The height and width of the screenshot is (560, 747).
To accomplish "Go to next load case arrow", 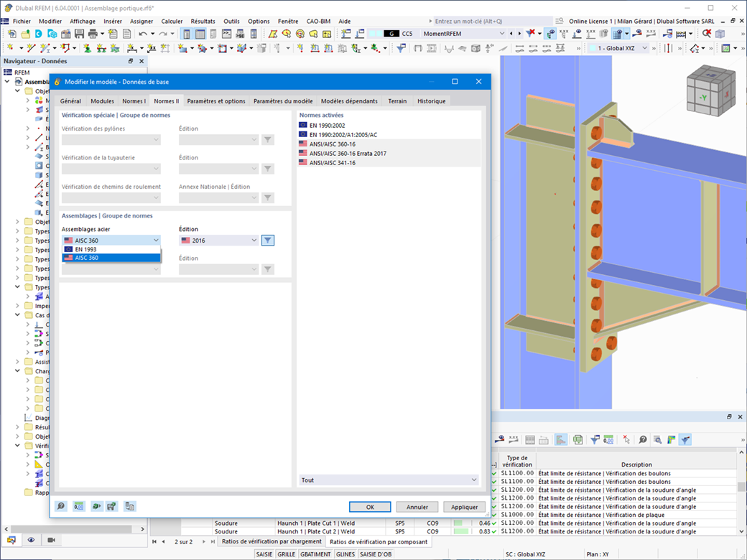I will 519,33.
